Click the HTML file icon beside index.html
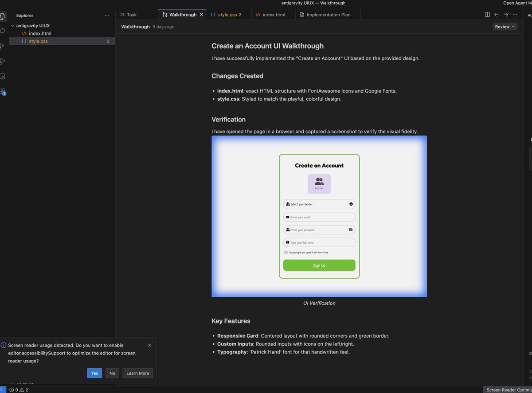The width and height of the screenshot is (532, 393). pos(24,34)
